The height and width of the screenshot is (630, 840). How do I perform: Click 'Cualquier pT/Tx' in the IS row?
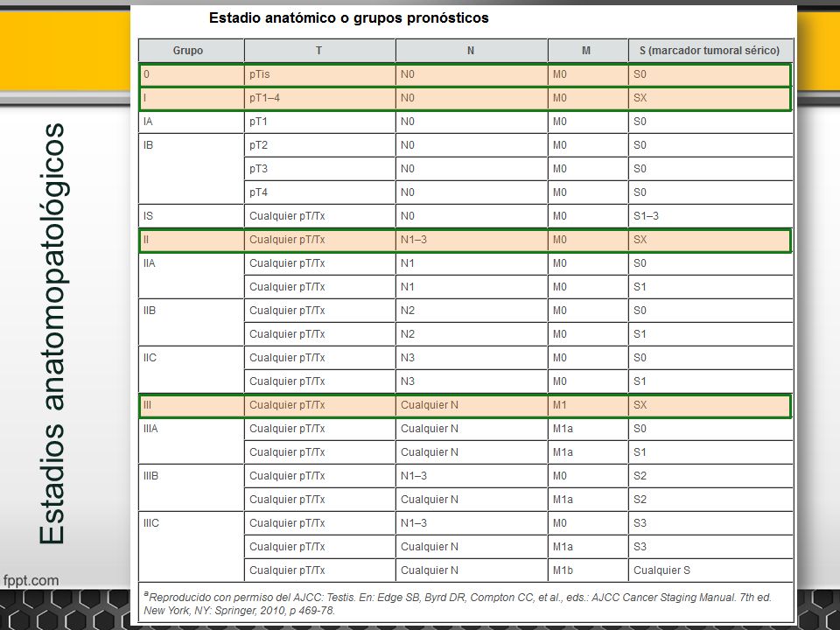tap(320, 216)
